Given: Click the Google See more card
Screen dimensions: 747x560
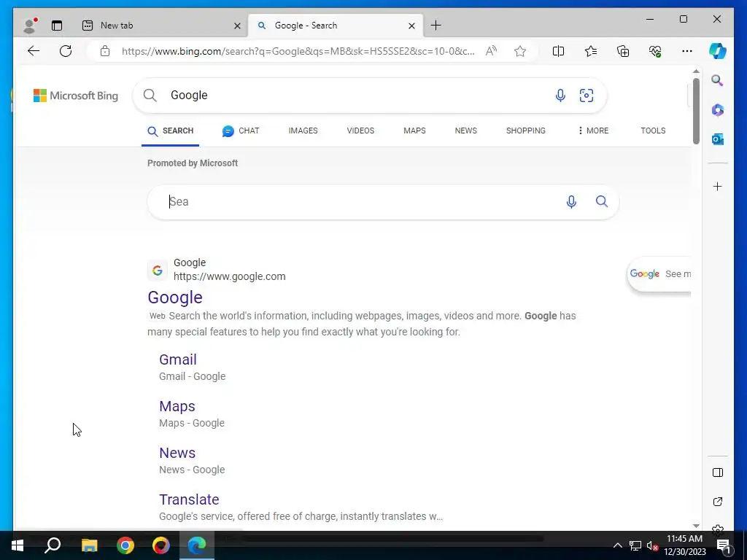Looking at the screenshot, I should [659, 274].
